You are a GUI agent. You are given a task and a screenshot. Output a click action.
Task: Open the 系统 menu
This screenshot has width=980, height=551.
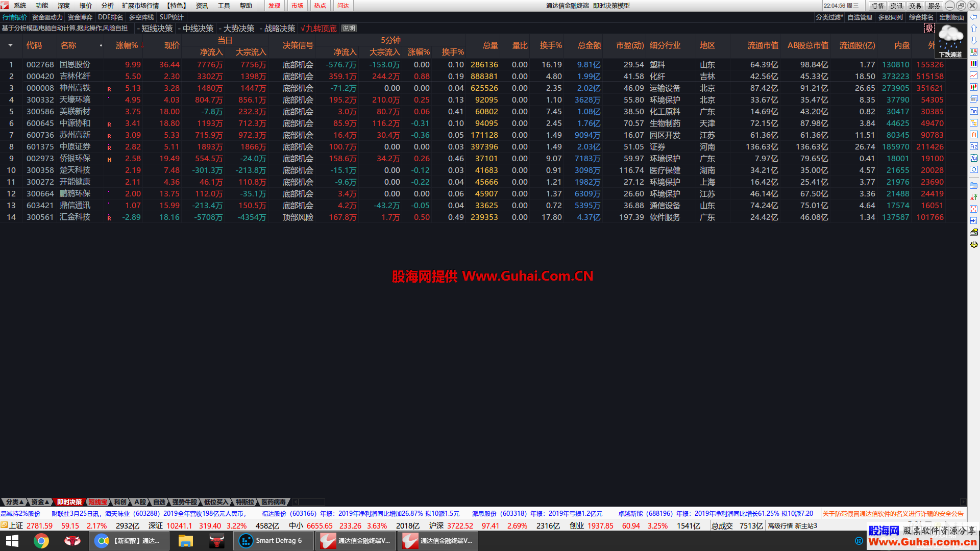point(20,6)
